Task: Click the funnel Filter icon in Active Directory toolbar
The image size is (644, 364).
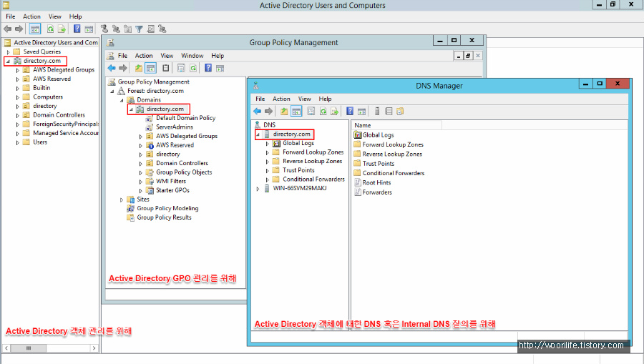Action: (140, 29)
